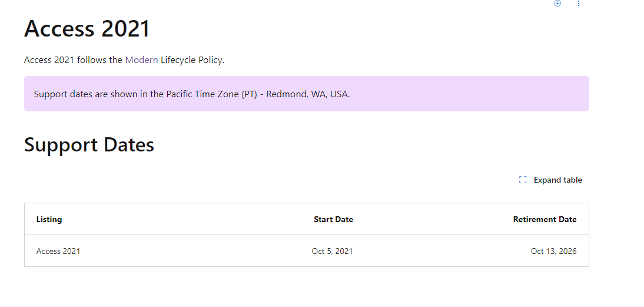Click the circled plus icon at top
Image resolution: width=644 pixels, height=307 pixels.
[557, 4]
